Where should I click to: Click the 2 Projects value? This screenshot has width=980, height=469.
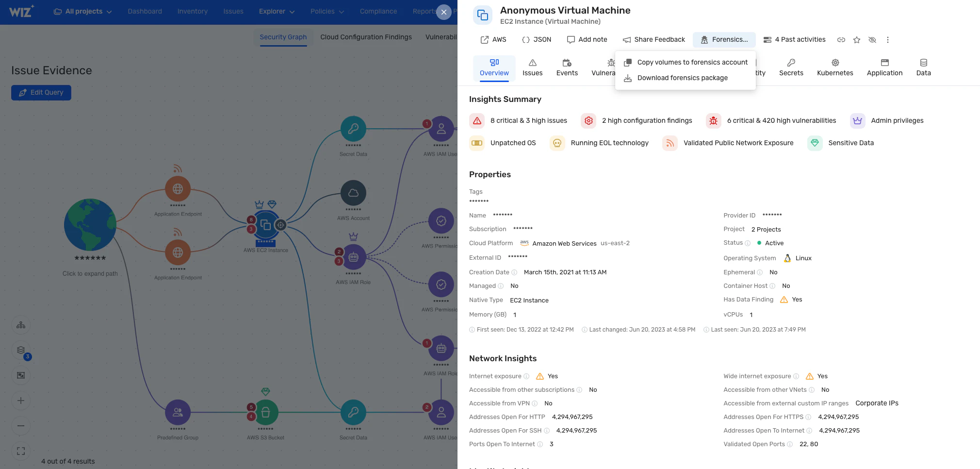click(766, 229)
